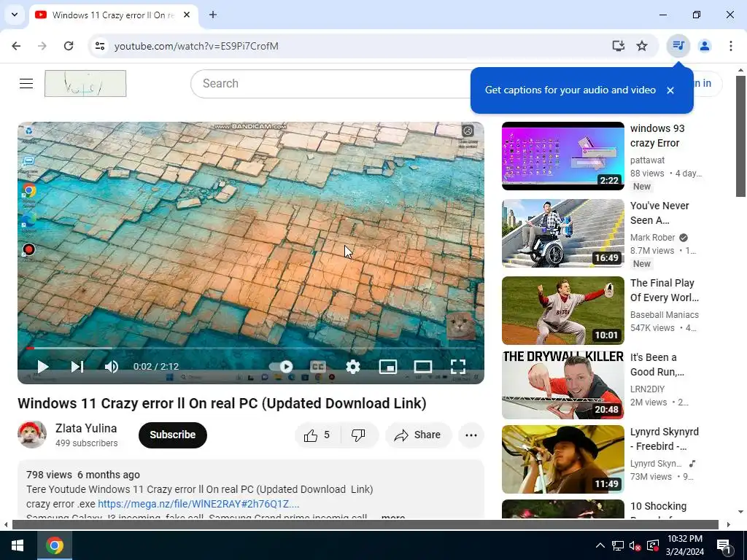Image resolution: width=747 pixels, height=560 pixels.
Task: Open the network tray icon
Action: click(x=618, y=545)
